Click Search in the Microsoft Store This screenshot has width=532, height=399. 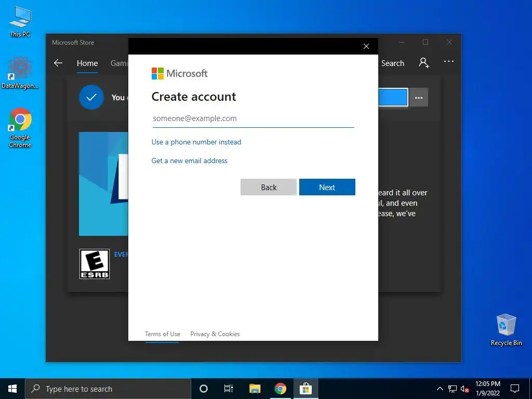pos(393,63)
